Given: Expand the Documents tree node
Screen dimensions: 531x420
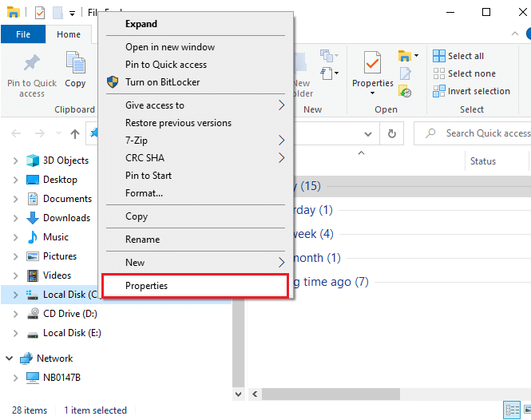Looking at the screenshot, I should (16, 199).
